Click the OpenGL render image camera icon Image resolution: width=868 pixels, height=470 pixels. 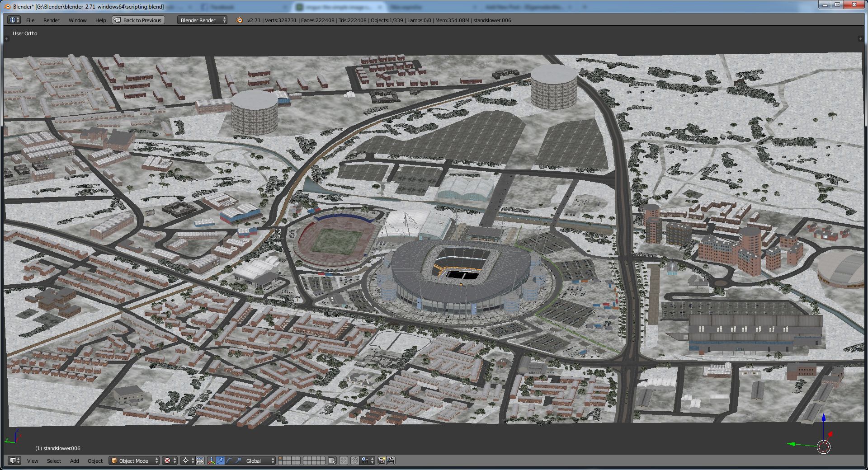(382, 461)
